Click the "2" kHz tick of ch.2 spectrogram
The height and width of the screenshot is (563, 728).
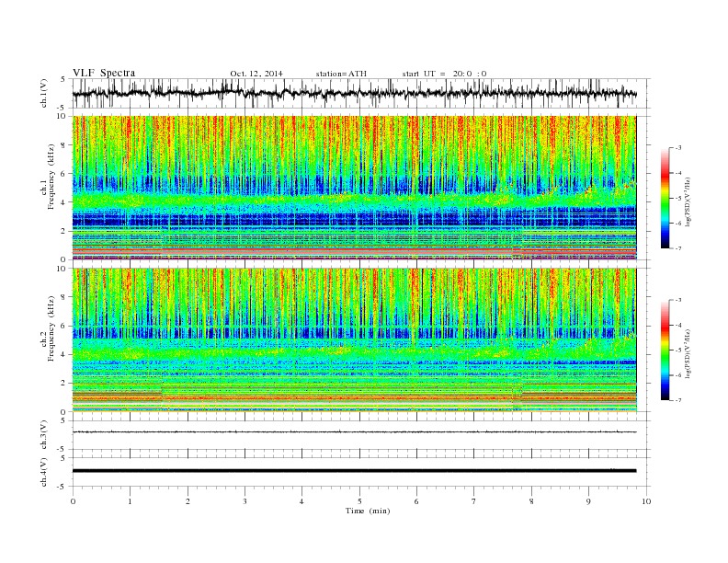tap(64, 384)
